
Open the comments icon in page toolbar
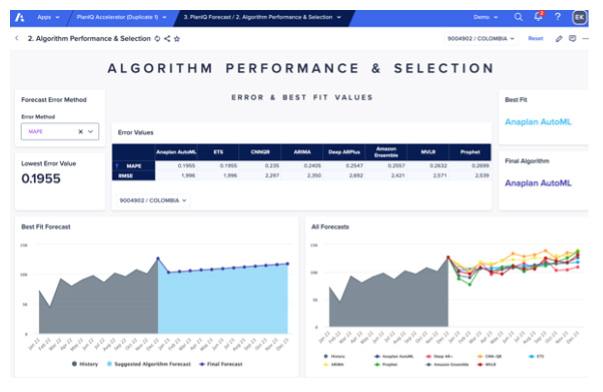coord(572,38)
